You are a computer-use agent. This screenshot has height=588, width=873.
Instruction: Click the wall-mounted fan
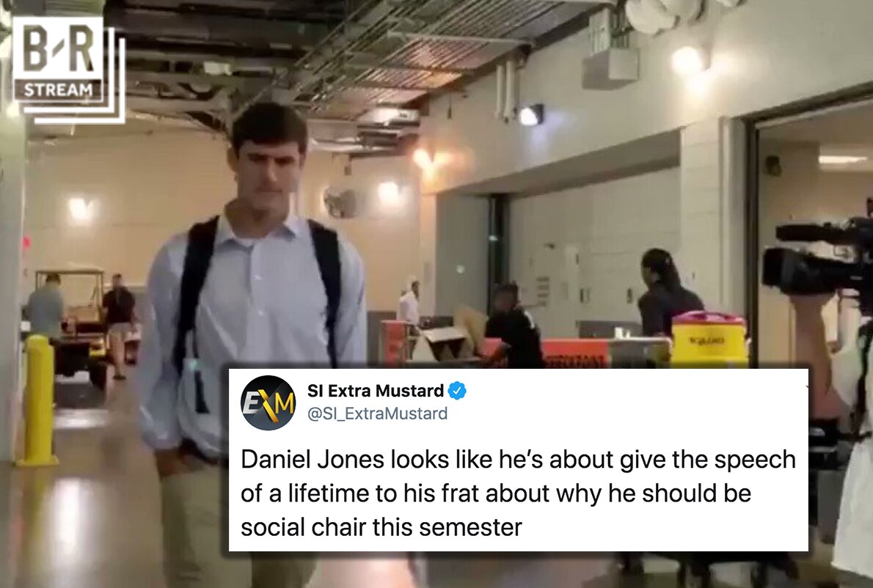coord(340,202)
